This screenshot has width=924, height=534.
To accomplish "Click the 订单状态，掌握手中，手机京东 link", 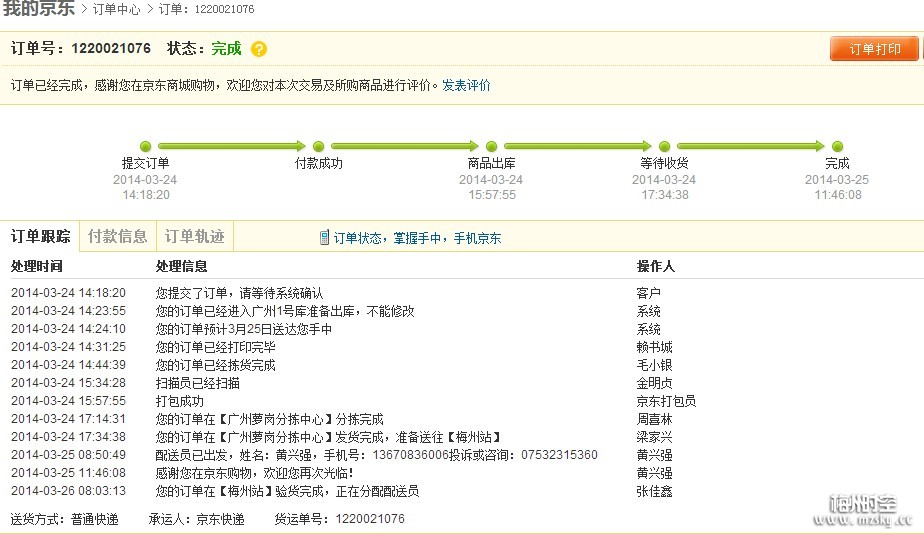I will (x=417, y=238).
